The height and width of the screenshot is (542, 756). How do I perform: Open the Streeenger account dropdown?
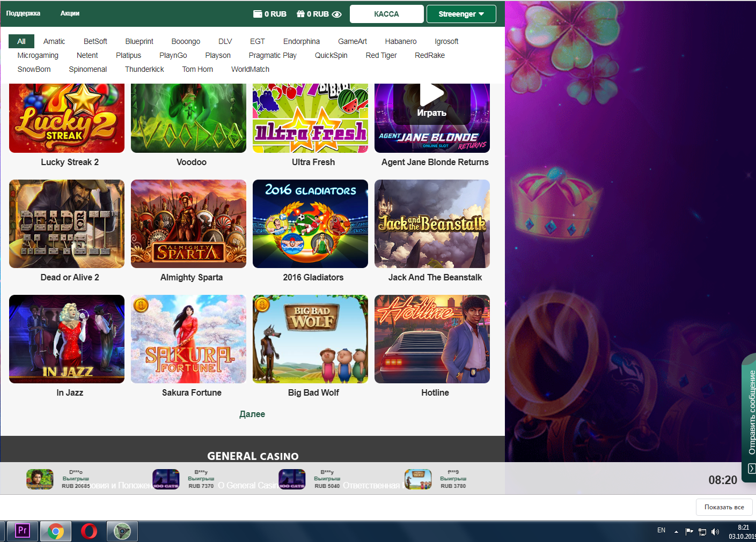click(461, 14)
